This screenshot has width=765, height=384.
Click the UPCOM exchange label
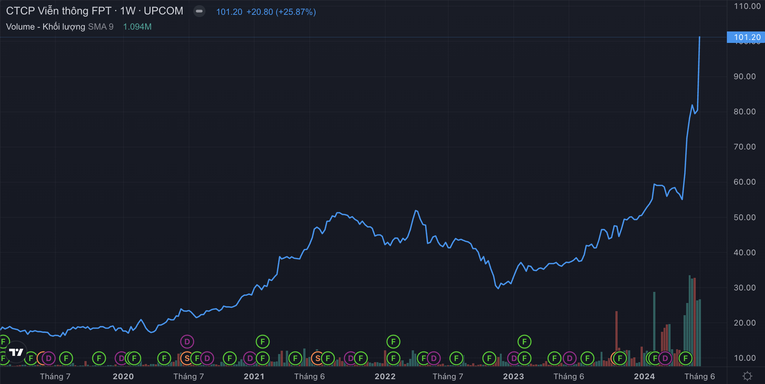point(163,11)
